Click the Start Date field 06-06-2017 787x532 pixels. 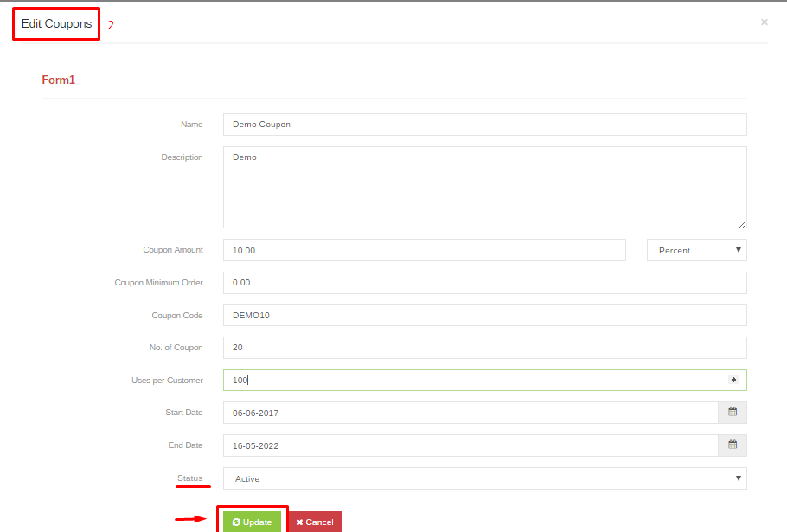click(x=470, y=413)
